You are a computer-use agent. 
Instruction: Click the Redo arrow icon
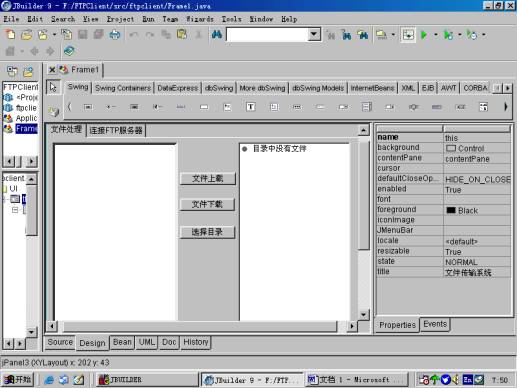(x=150, y=34)
